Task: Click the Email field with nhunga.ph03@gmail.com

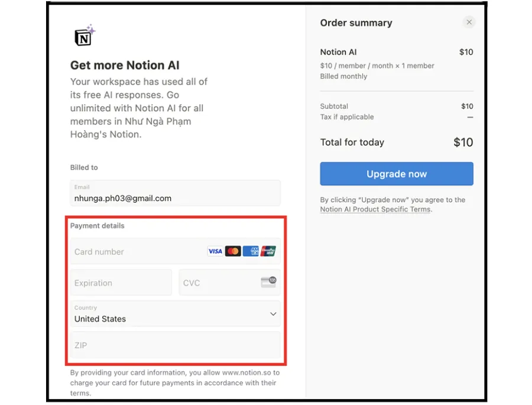Action: [176, 193]
